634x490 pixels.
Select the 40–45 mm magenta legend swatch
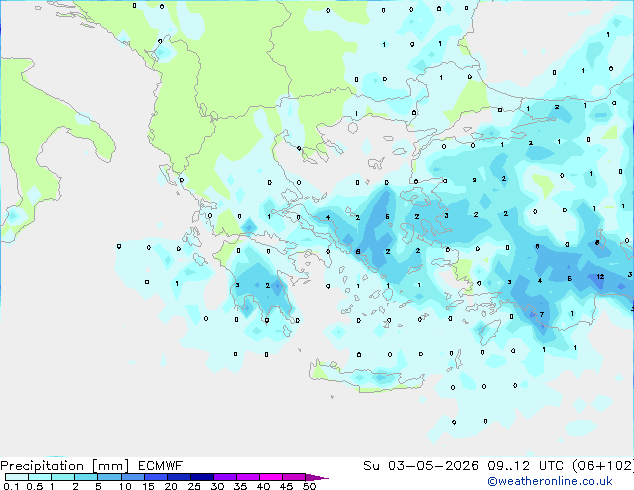271,477
